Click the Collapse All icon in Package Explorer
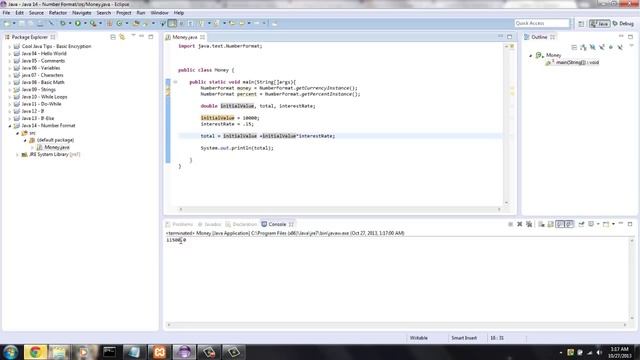This screenshot has height=360, width=640. coord(113,37)
